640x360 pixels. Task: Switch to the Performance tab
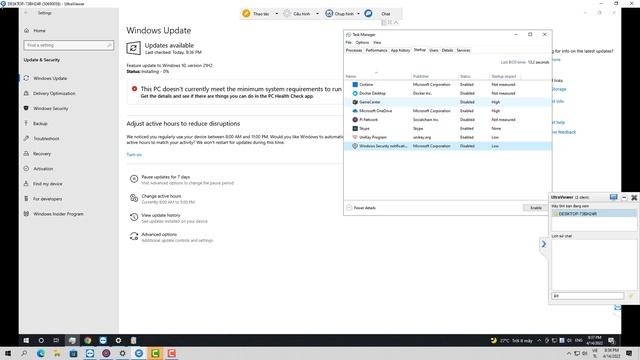point(376,50)
